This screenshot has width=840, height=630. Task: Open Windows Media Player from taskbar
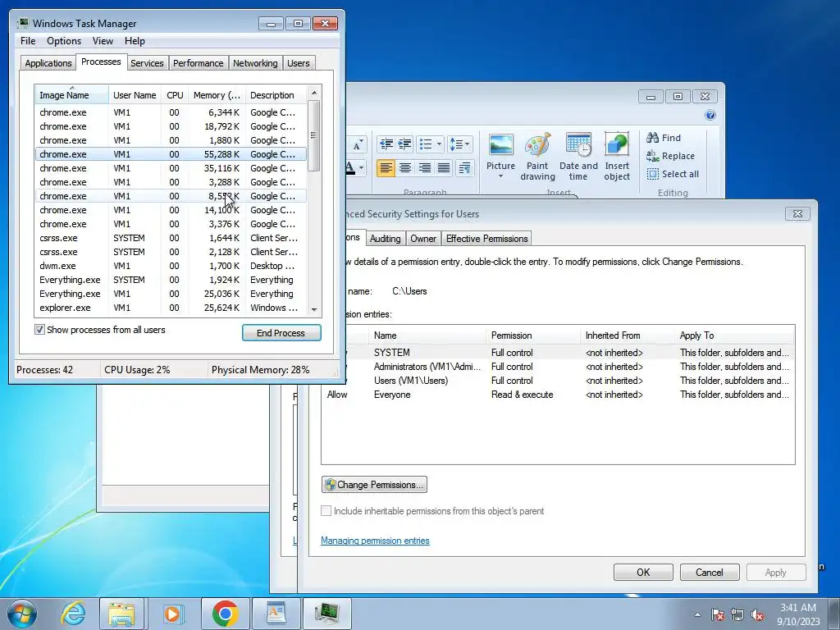coord(172,614)
